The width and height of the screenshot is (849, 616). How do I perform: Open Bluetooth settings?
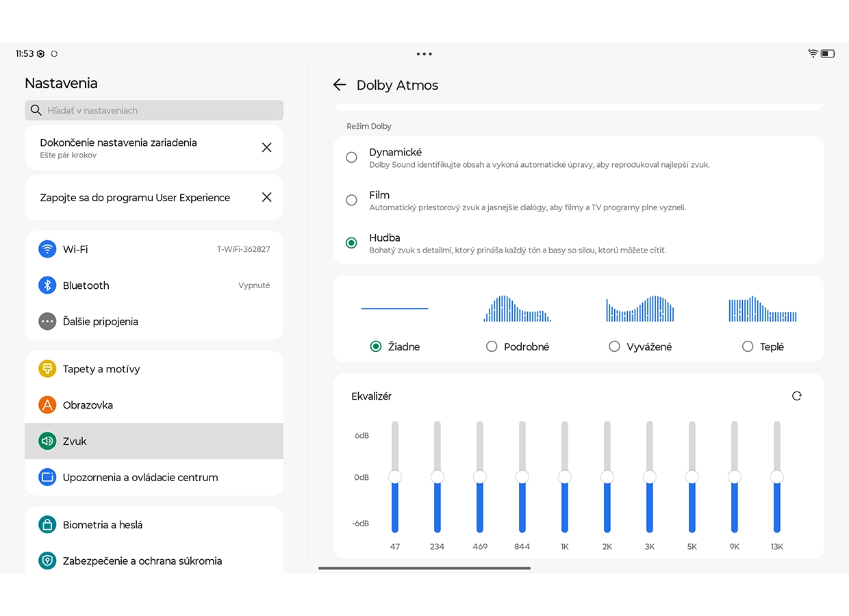point(154,285)
